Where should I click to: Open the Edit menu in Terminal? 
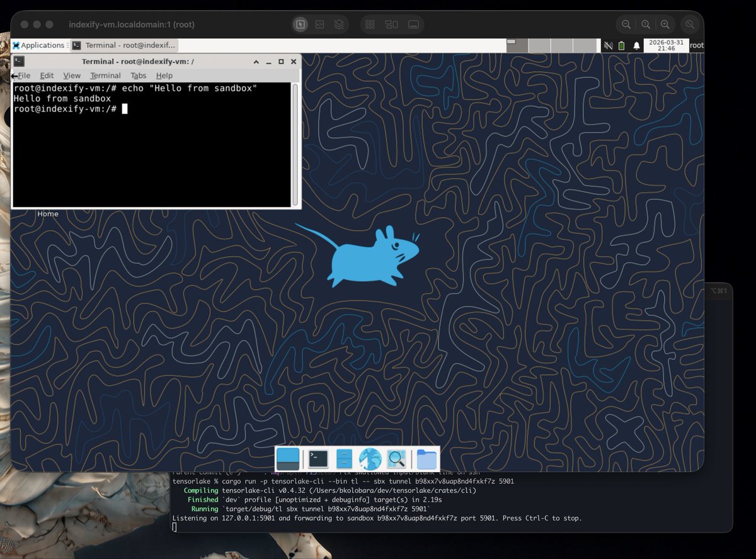click(x=47, y=76)
